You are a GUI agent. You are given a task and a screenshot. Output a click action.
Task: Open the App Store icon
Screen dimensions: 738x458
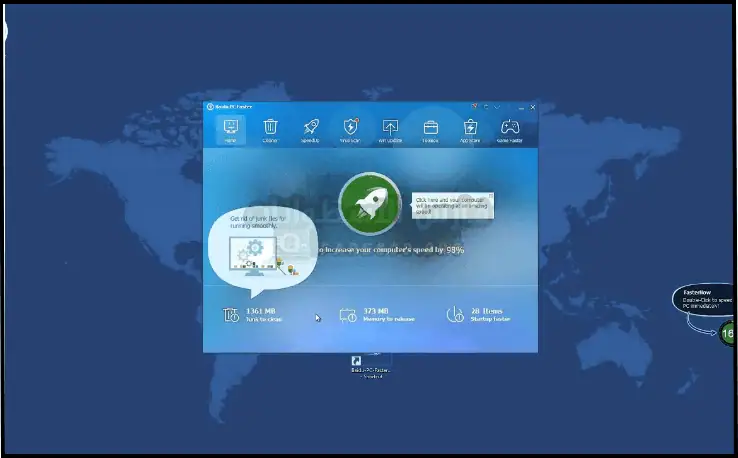tap(470, 130)
